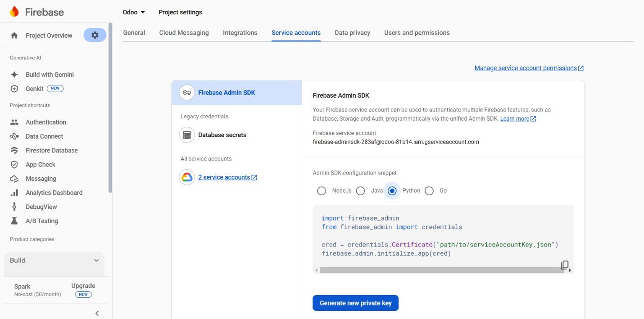The width and height of the screenshot is (644, 319).
Task: Switch to the Cloud Messaging tab
Action: point(184,33)
